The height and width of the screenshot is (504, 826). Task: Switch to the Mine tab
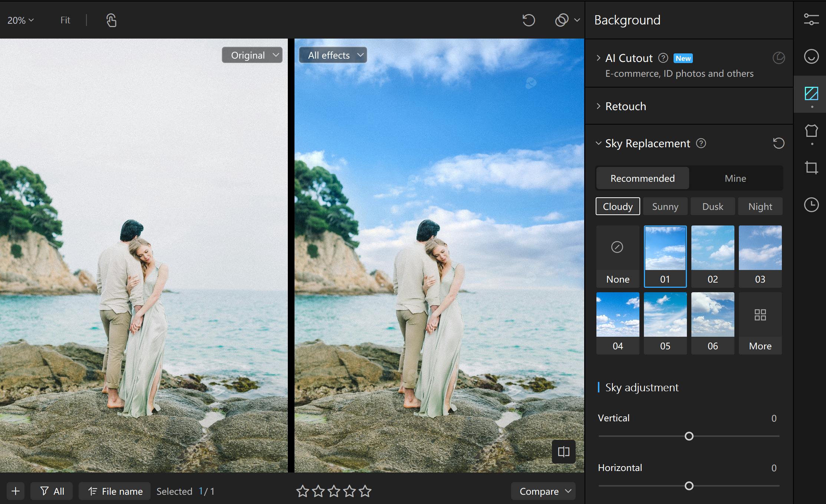pyautogui.click(x=735, y=178)
